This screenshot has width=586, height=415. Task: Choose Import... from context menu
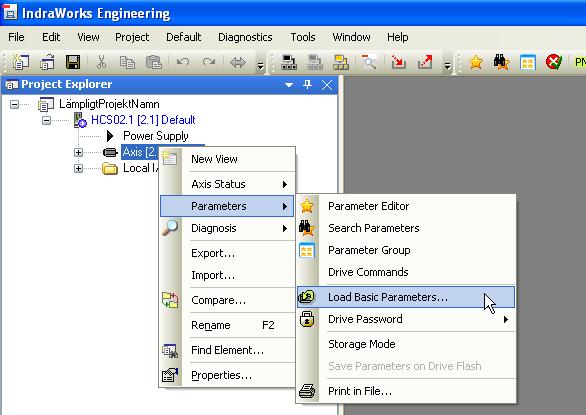point(227,276)
